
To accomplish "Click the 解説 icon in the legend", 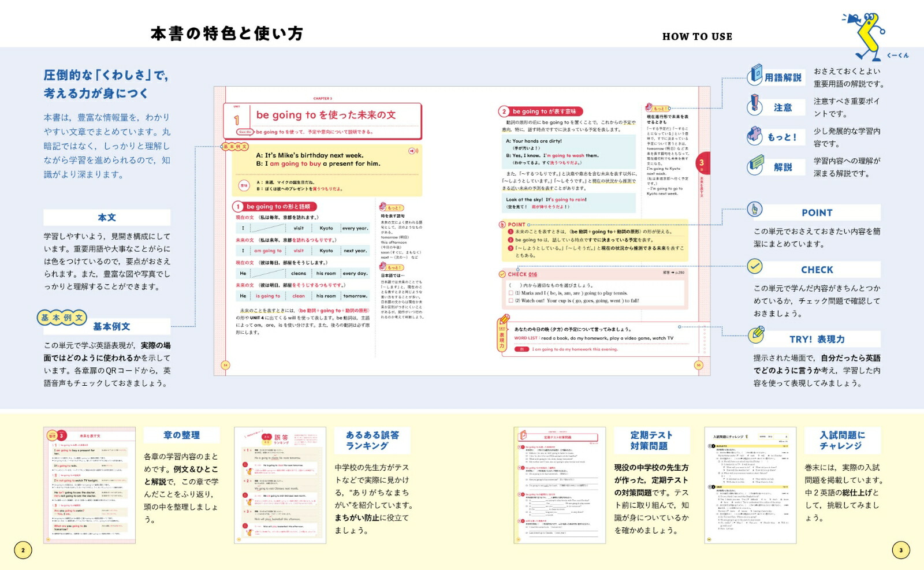I will click(755, 166).
